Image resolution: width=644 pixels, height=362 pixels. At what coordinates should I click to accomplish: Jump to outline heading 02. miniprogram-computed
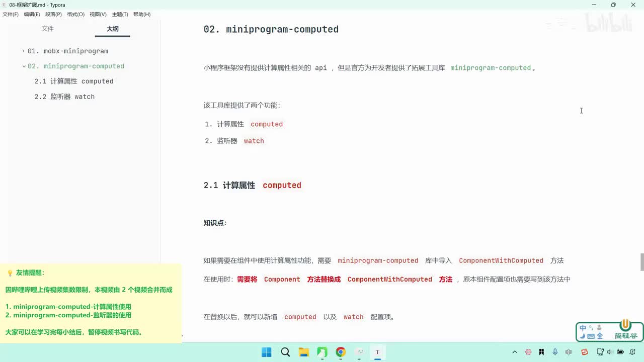76,66
